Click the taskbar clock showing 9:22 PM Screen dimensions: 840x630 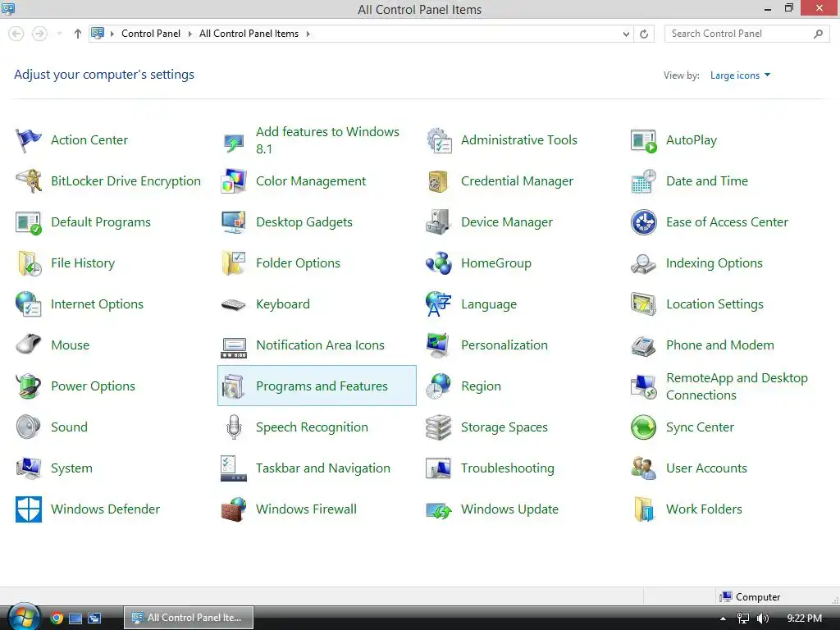coord(804,619)
